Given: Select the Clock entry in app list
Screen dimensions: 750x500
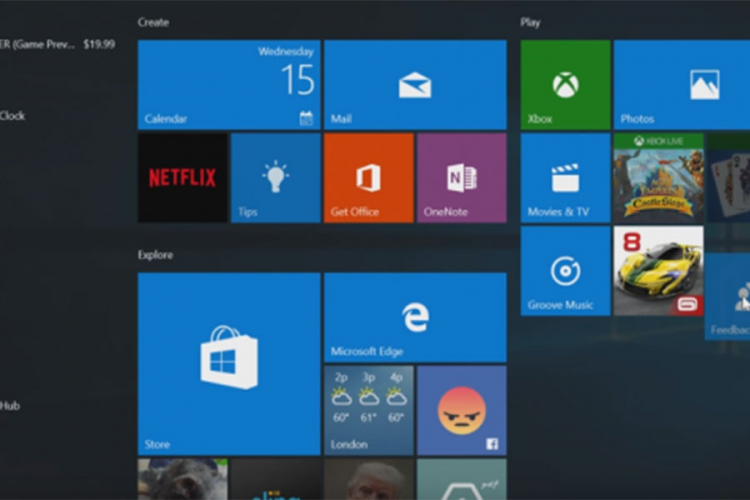Looking at the screenshot, I should tap(12, 116).
